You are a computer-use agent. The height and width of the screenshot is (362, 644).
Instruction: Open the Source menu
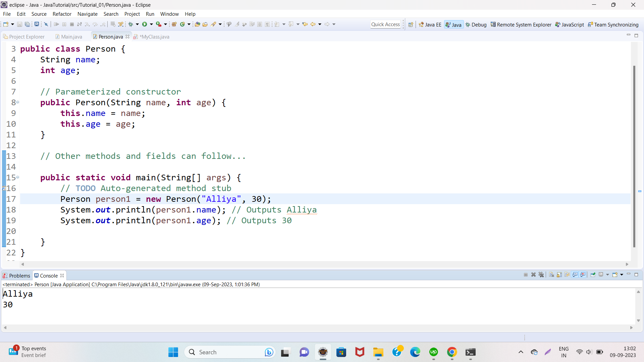tap(39, 14)
